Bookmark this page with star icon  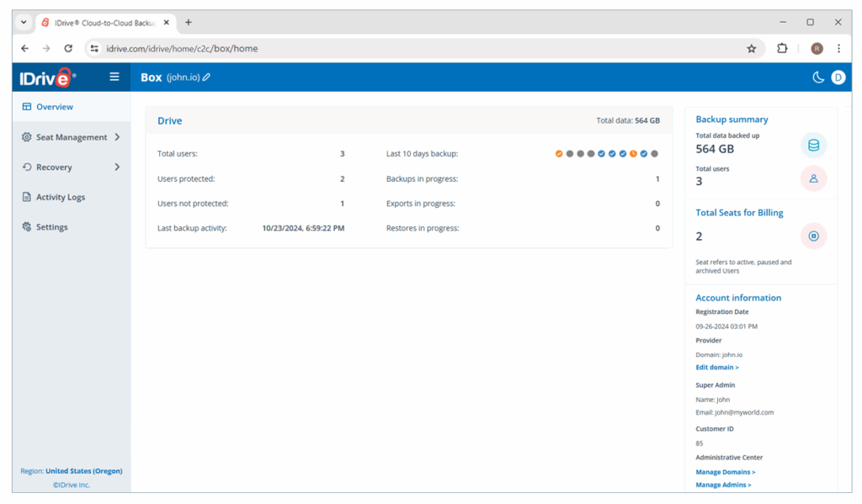(752, 48)
